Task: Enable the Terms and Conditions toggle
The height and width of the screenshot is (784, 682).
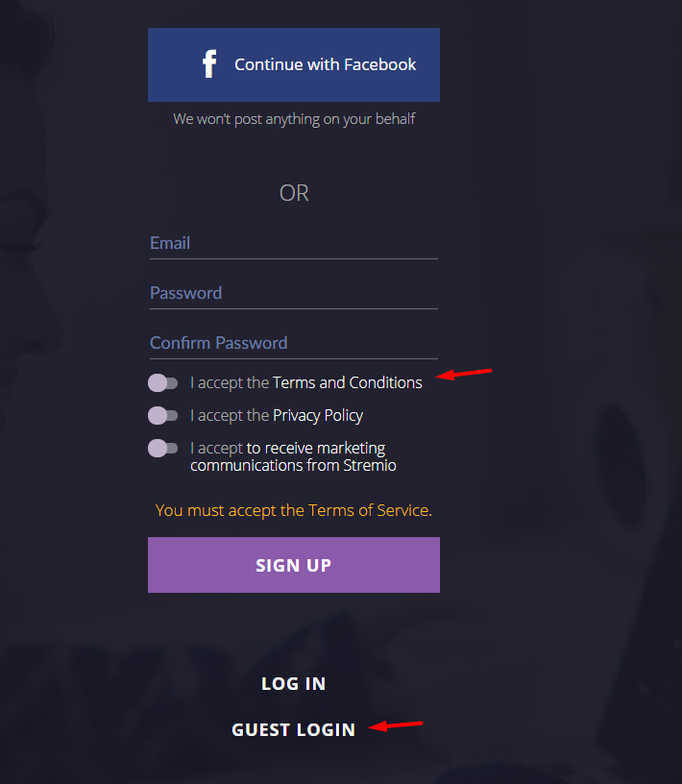Action: pos(163,382)
